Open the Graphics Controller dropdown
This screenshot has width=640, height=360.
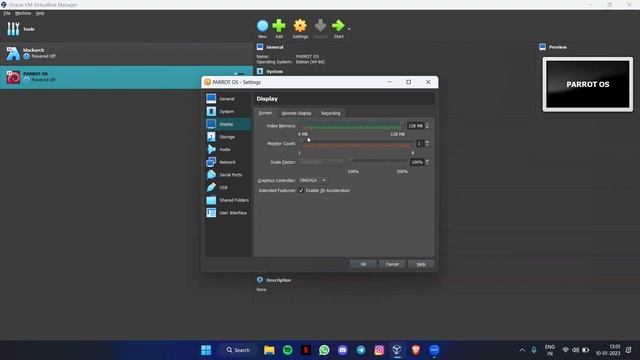pos(313,180)
